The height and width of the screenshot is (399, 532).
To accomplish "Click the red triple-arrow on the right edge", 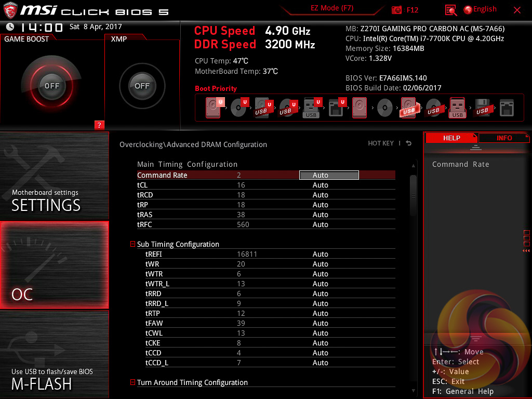I will (x=526, y=251).
